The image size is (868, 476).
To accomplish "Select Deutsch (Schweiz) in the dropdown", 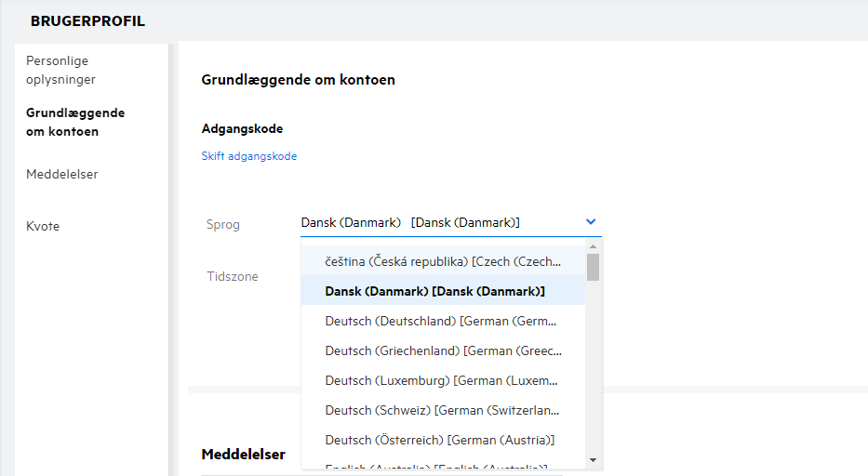I will pyautogui.click(x=443, y=410).
